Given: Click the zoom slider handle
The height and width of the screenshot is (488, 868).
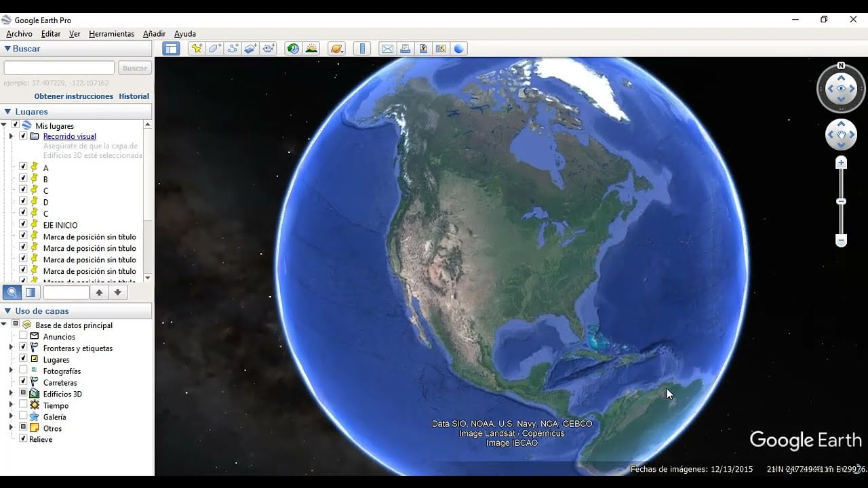Looking at the screenshot, I should pyautogui.click(x=841, y=201).
